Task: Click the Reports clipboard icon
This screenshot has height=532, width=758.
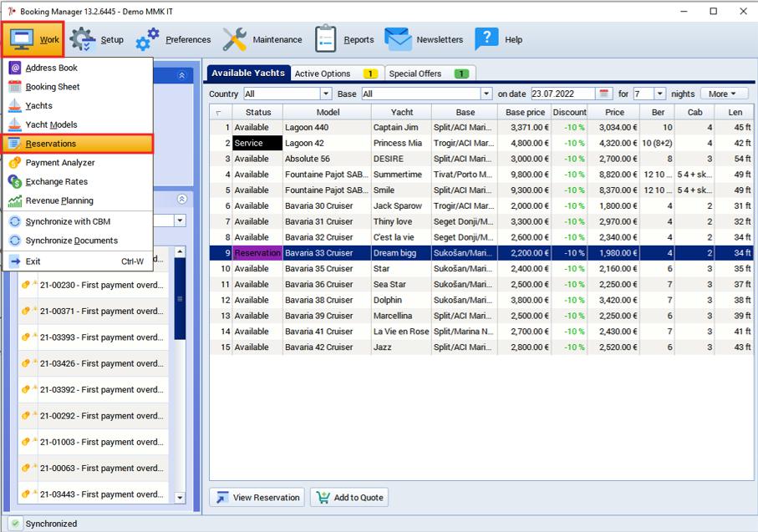Action: (x=325, y=38)
